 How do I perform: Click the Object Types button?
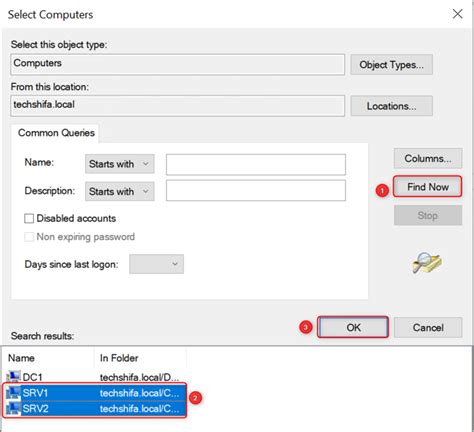[391, 65]
